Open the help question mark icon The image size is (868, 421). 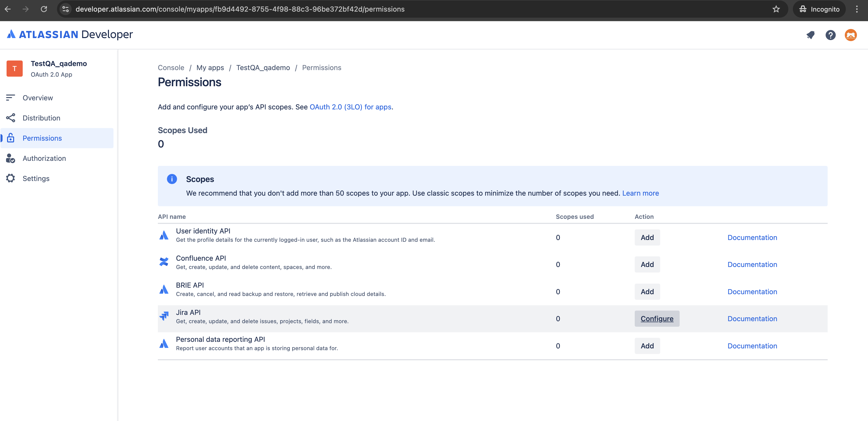tap(830, 35)
